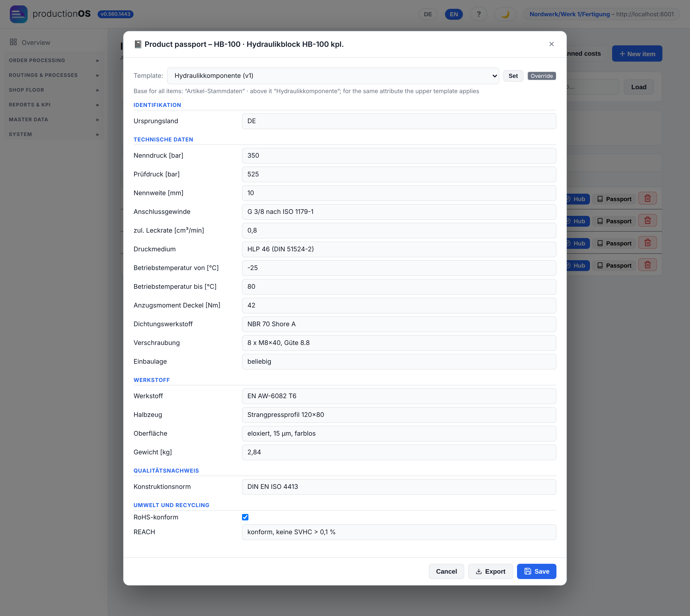This screenshot has height=616, width=690.
Task: Open the REPORTS & KPI menu
Action: (54, 104)
